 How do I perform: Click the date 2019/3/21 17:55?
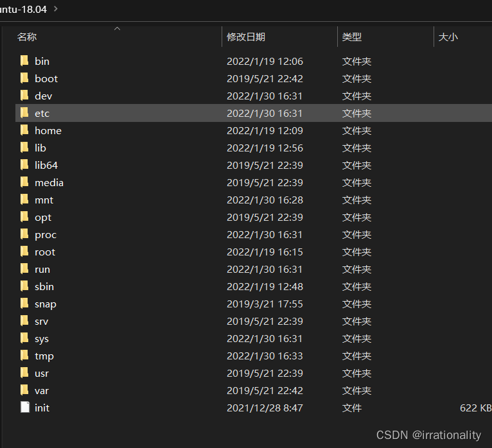(x=265, y=304)
